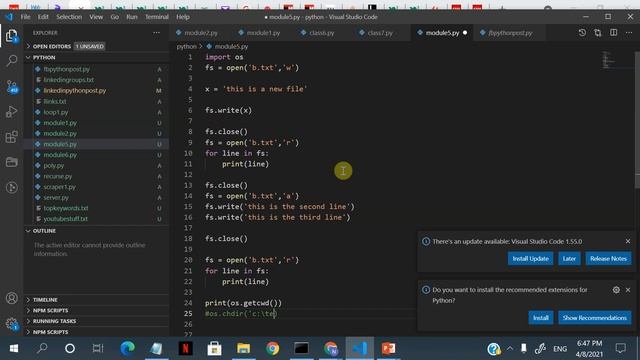Open the taskbar clock showing 6:47 PM

pyautogui.click(x=589, y=349)
